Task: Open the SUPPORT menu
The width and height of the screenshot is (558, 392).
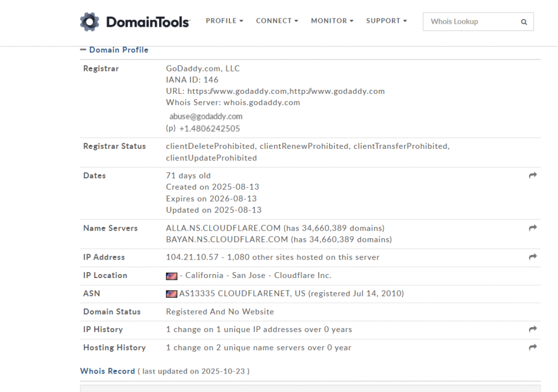Action: coord(386,21)
